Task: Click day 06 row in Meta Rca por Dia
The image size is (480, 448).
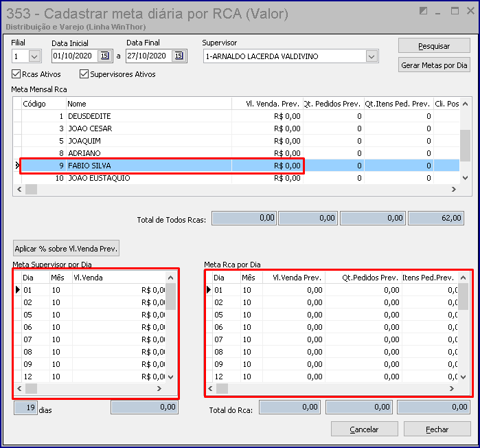Action: [x=332, y=327]
